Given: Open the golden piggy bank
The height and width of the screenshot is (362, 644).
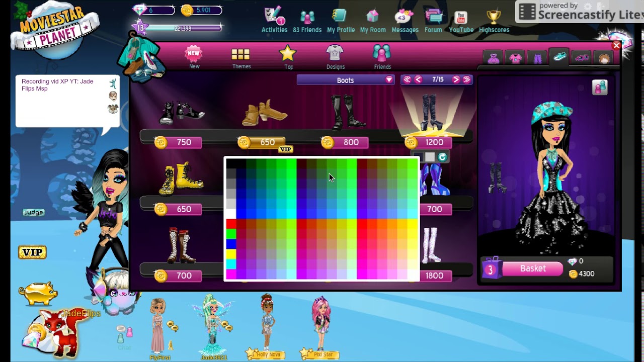Looking at the screenshot, I should tap(38, 293).
